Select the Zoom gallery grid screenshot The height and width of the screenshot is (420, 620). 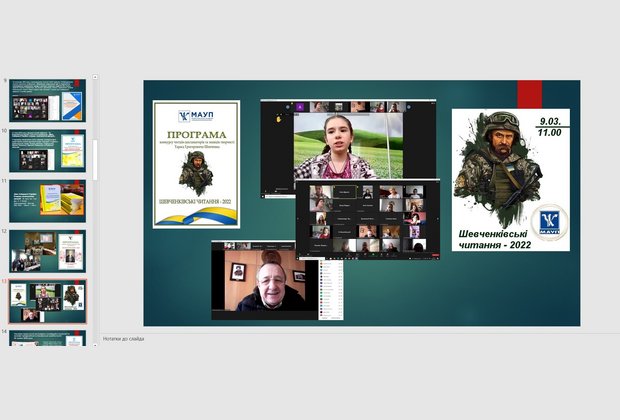[368, 218]
